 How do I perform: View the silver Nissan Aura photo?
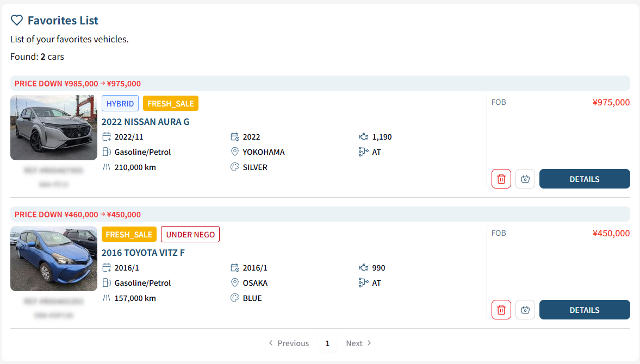click(x=54, y=128)
